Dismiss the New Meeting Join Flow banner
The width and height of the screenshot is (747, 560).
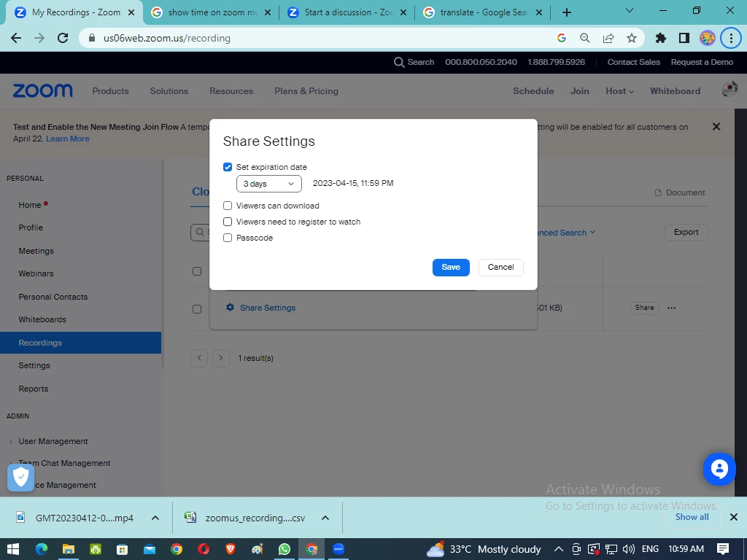716,127
